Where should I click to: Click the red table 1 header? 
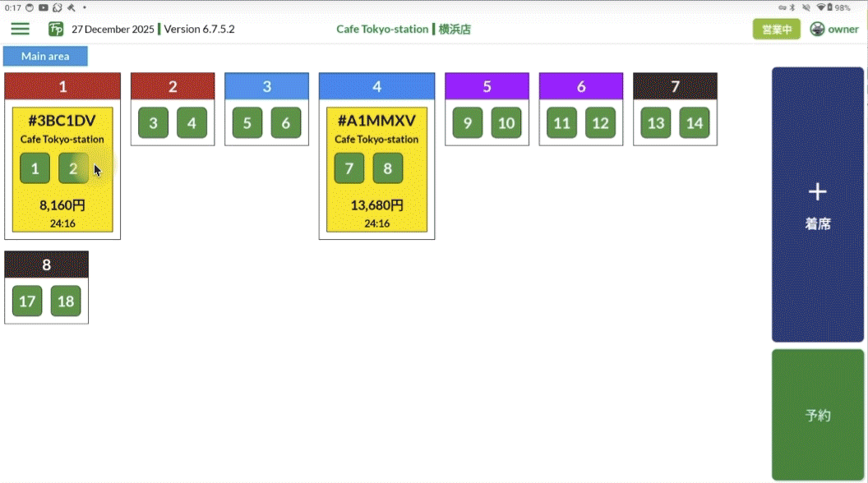[62, 86]
